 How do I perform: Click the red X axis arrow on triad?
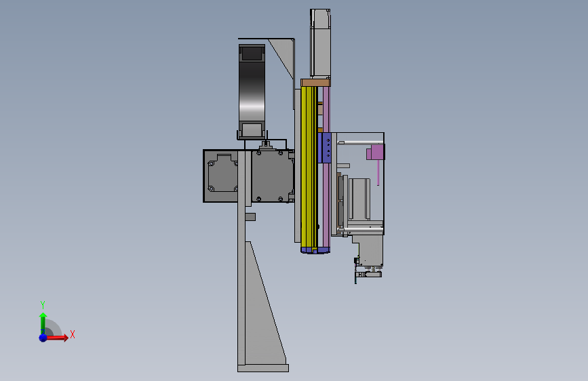tap(57, 338)
